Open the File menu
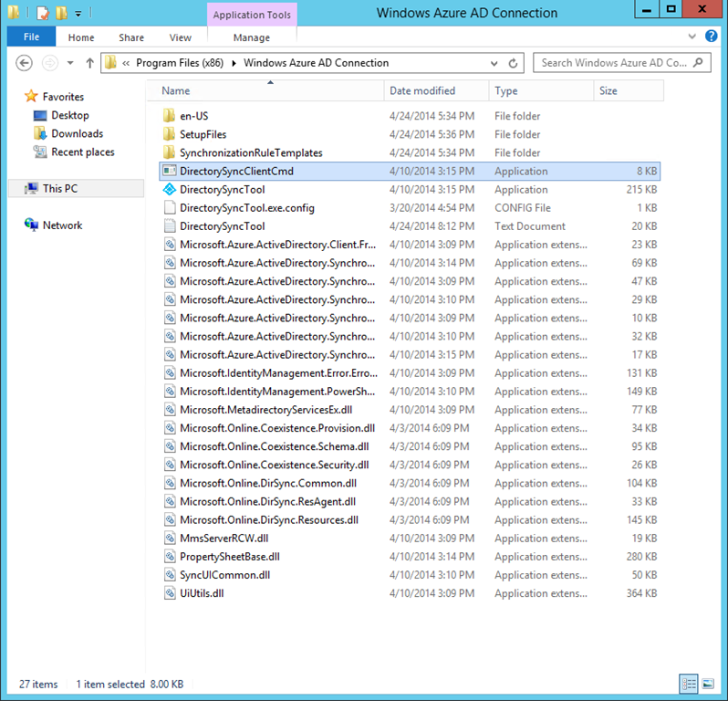This screenshot has height=701, width=728. [x=31, y=37]
